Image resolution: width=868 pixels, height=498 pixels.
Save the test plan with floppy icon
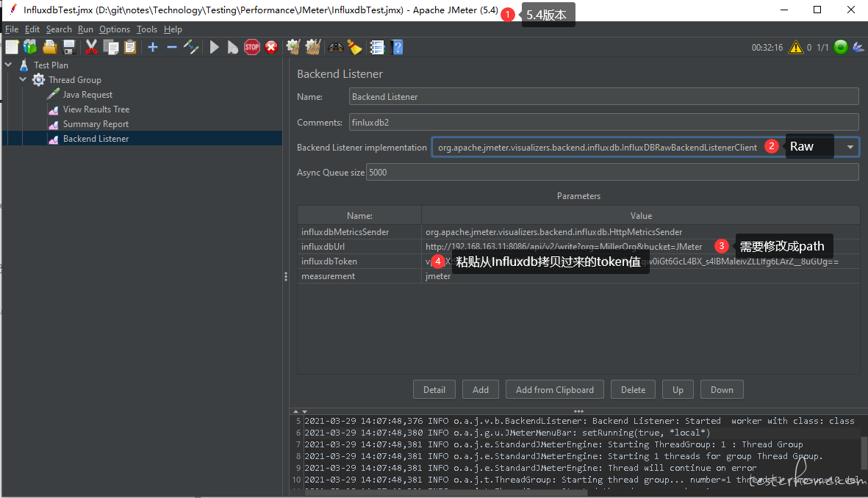(x=69, y=48)
